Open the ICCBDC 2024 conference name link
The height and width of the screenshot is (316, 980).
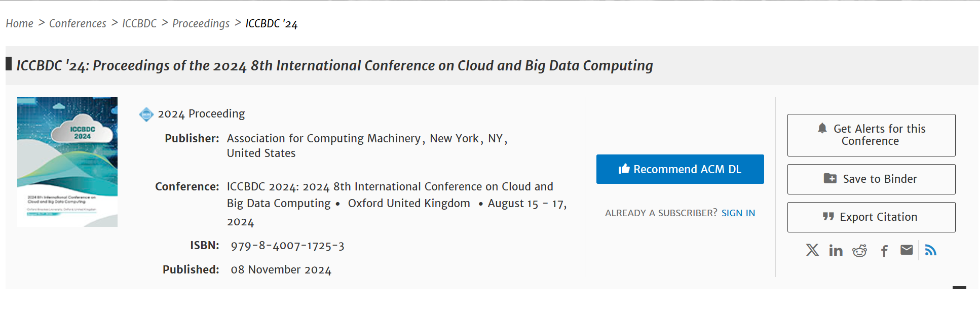pos(389,187)
